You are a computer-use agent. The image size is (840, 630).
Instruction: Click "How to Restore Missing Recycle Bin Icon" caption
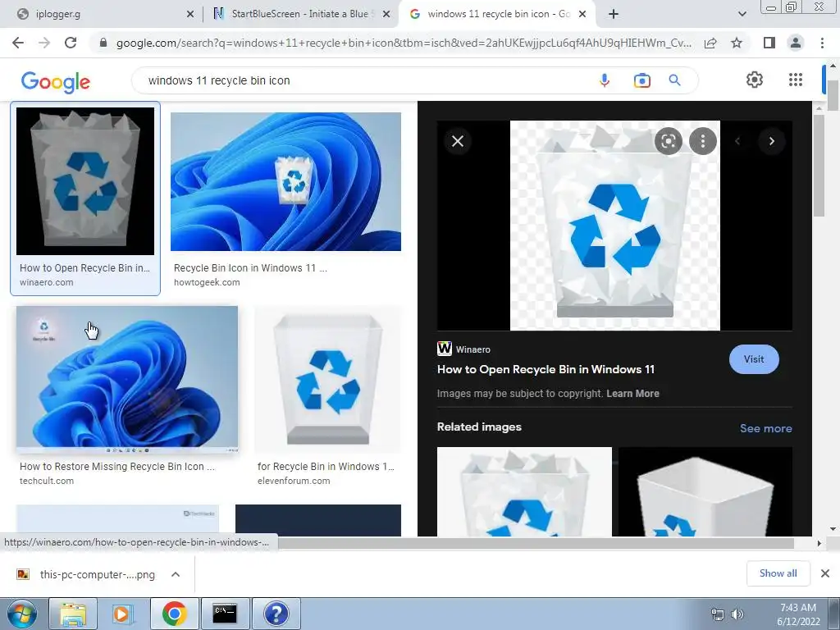[x=116, y=467]
